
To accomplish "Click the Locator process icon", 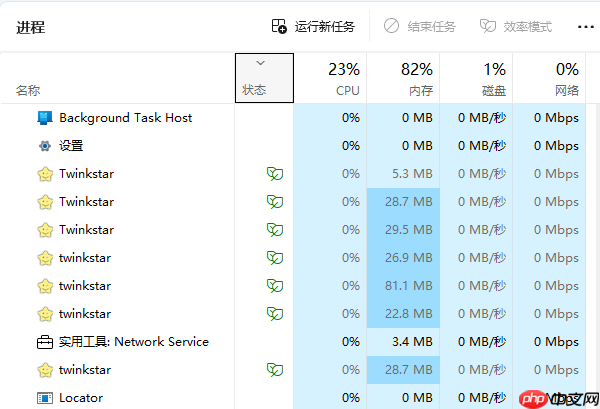I will [x=45, y=398].
